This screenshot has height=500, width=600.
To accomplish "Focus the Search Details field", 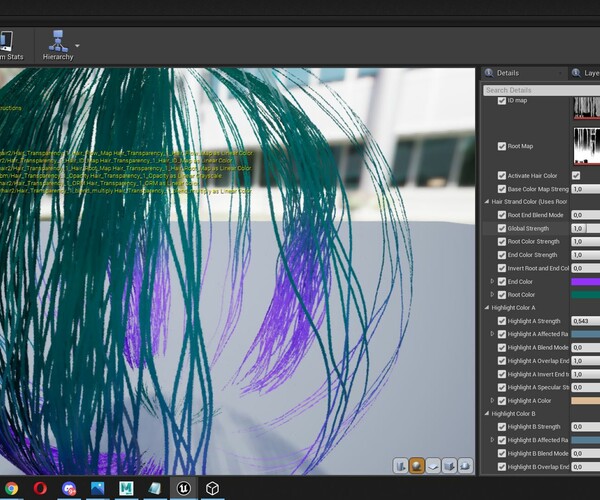I will (541, 90).
